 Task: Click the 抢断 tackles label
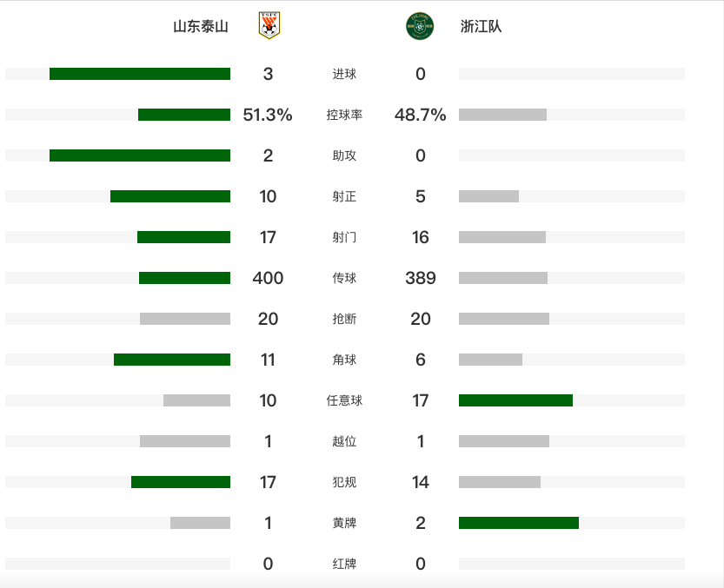[x=344, y=319]
